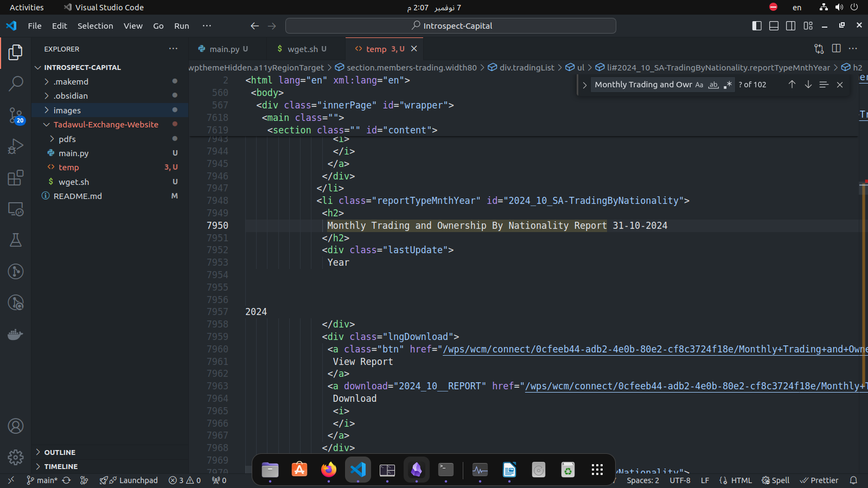Open the Testing flask view
Viewport: 868px width, 488px height.
(16, 240)
